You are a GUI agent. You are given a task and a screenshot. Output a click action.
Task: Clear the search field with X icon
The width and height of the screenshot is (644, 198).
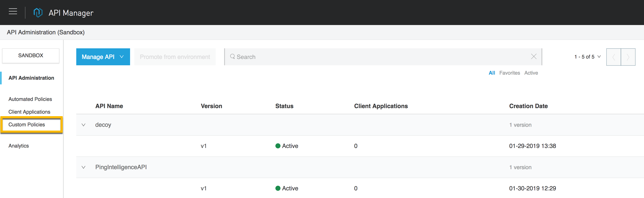(x=533, y=57)
